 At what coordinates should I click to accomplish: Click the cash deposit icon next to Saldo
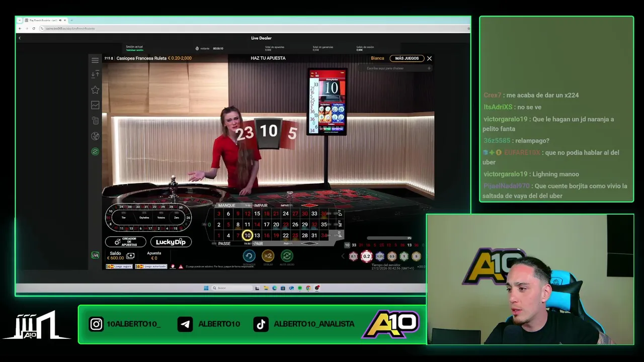pos(131,256)
